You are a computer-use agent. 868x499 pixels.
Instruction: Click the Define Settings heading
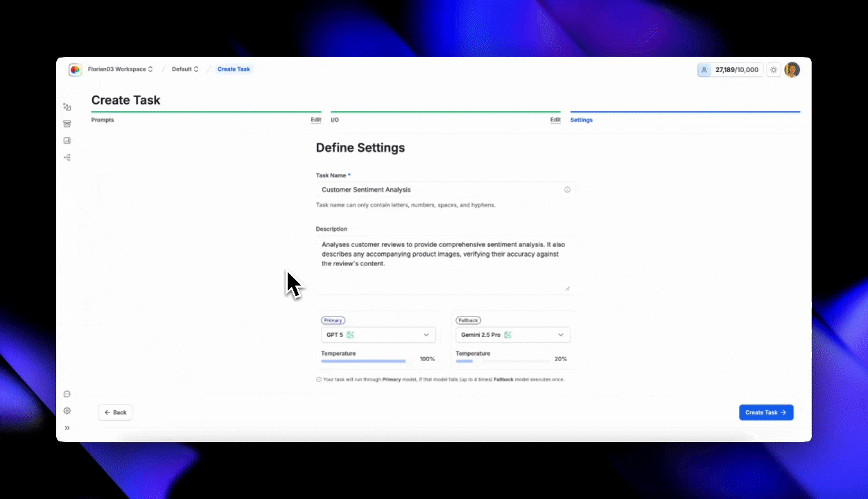(x=361, y=148)
